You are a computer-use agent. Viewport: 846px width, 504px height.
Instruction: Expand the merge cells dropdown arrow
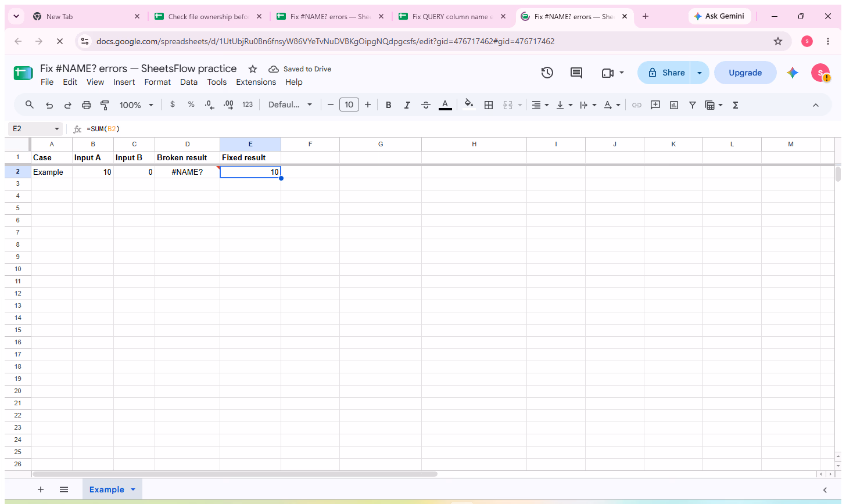point(519,105)
